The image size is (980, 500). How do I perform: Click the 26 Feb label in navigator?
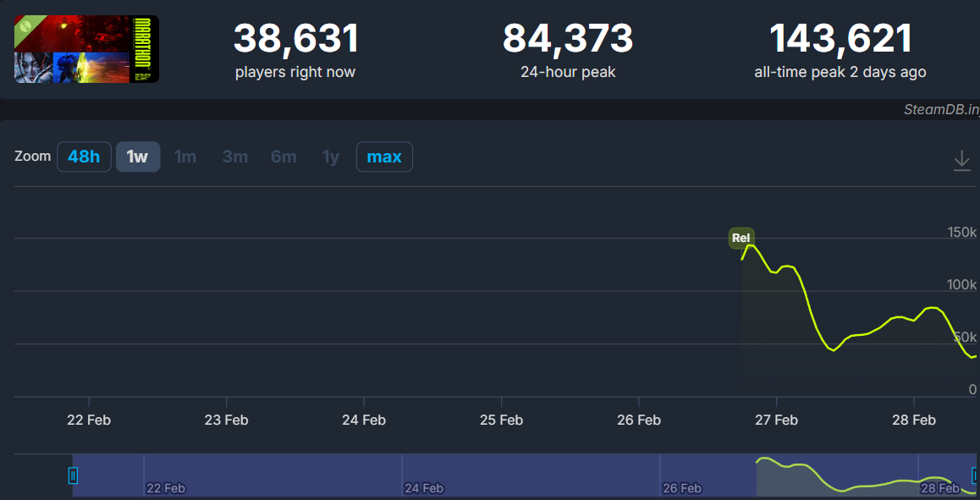[x=682, y=487]
